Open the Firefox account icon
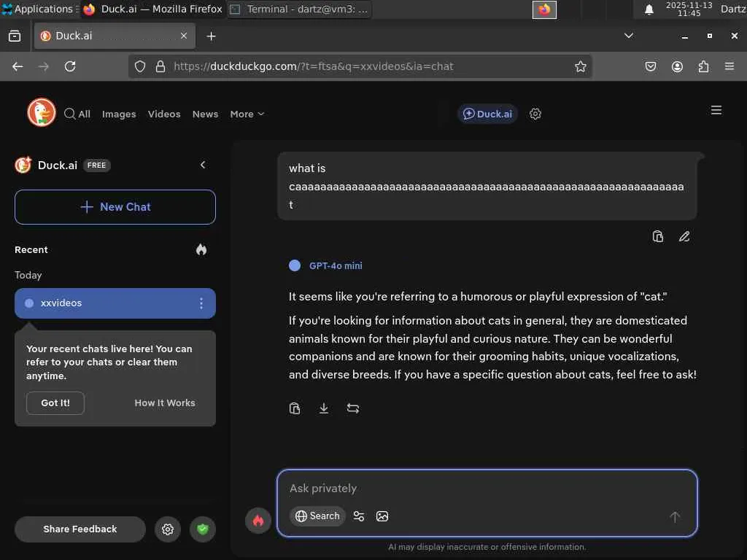The width and height of the screenshot is (747, 560). pyautogui.click(x=677, y=66)
